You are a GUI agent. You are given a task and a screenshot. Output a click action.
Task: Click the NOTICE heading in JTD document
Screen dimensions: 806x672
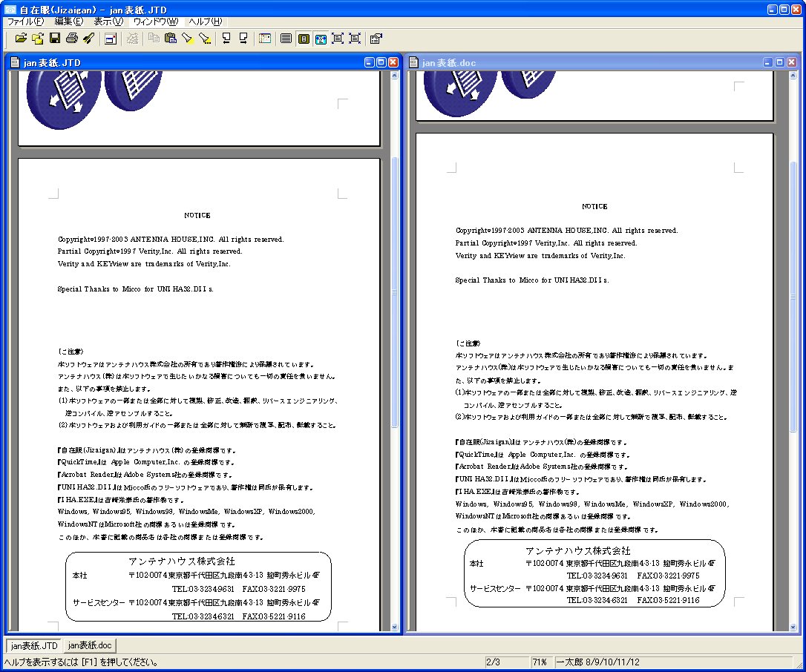(197, 215)
